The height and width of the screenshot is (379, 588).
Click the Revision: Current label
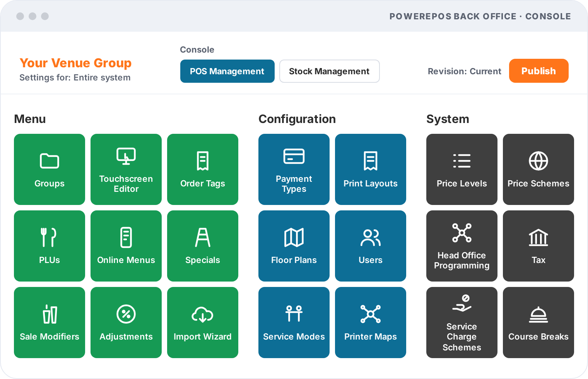point(464,72)
